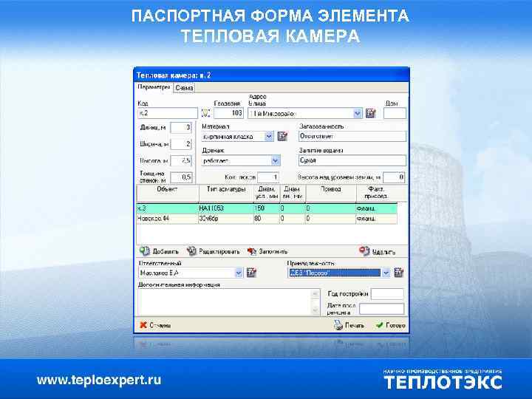Viewport: 532px width, 399px height.
Task: Click the height above ground level field
Action: tap(395, 177)
